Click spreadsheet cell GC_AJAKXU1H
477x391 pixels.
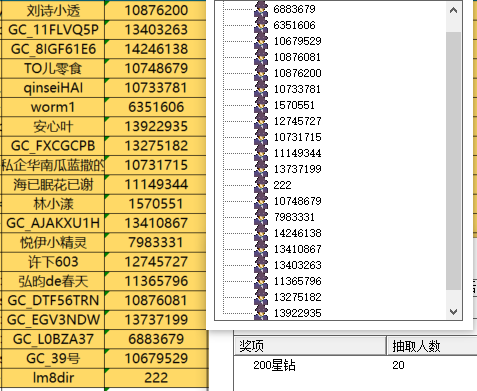[53, 223]
